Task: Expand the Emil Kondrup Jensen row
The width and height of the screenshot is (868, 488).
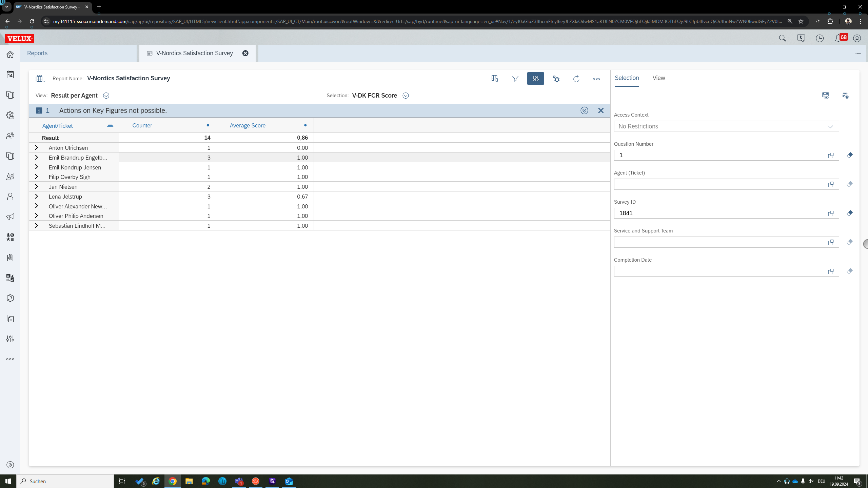Action: 36,167
